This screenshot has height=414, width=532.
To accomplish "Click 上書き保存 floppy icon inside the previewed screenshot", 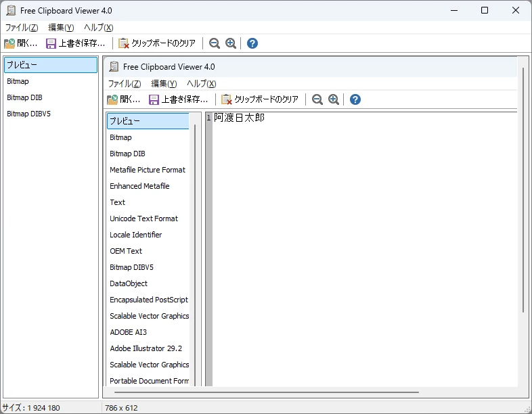I will pos(154,99).
